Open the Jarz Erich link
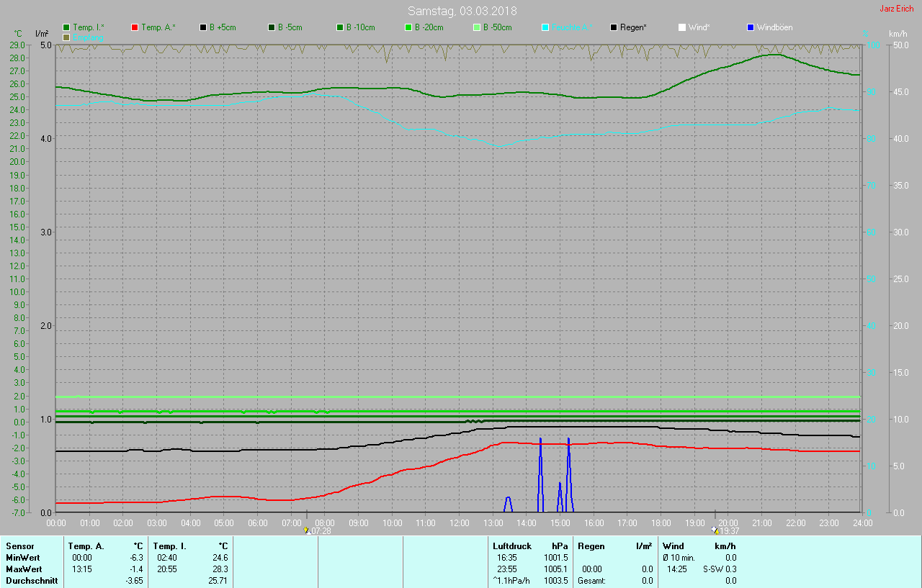 click(896, 9)
